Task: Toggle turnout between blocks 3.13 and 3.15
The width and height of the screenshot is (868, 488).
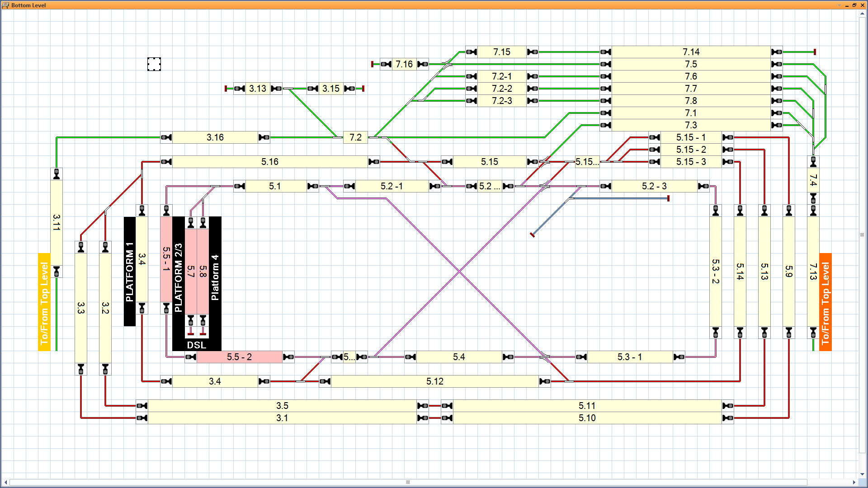Action: click(288, 89)
